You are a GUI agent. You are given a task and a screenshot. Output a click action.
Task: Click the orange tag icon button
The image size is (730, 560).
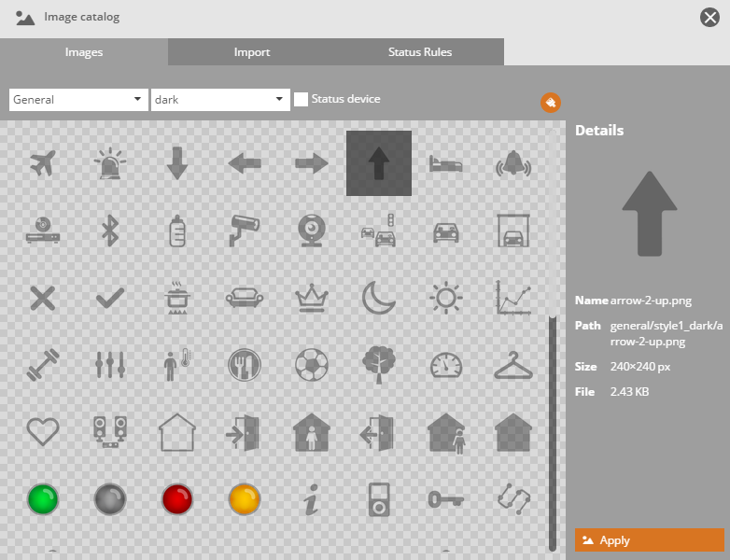click(x=551, y=103)
